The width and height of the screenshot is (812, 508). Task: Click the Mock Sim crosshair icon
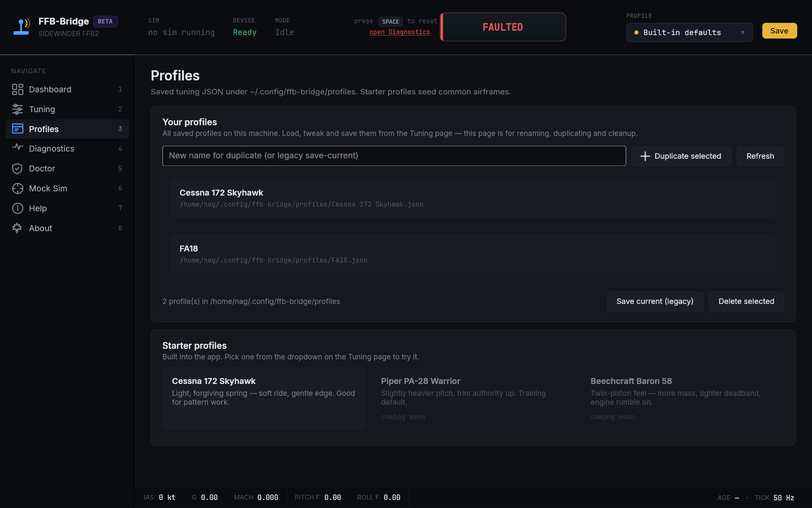pyautogui.click(x=17, y=188)
